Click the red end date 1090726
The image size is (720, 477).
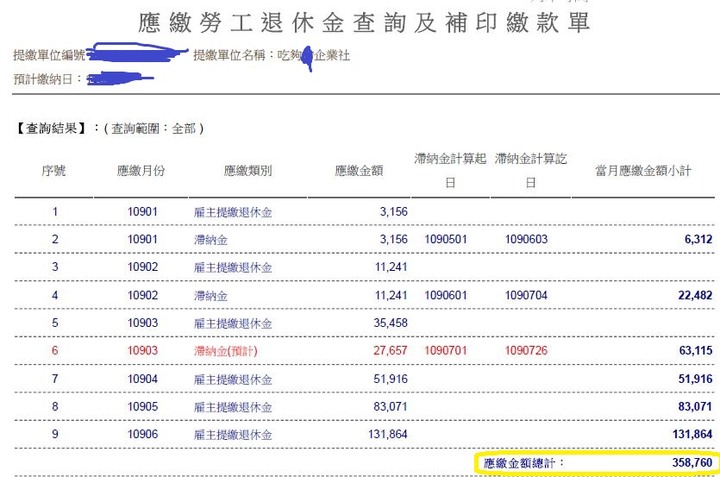526,351
